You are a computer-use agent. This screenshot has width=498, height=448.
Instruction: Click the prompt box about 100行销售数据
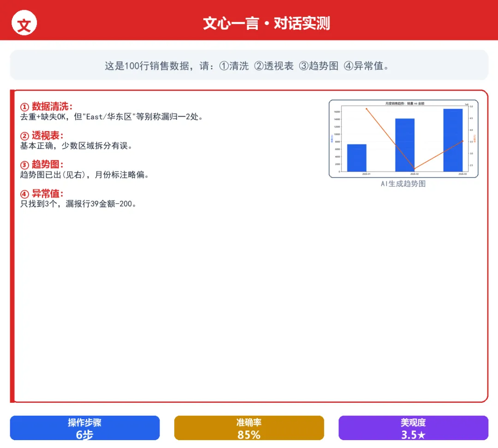pos(249,65)
